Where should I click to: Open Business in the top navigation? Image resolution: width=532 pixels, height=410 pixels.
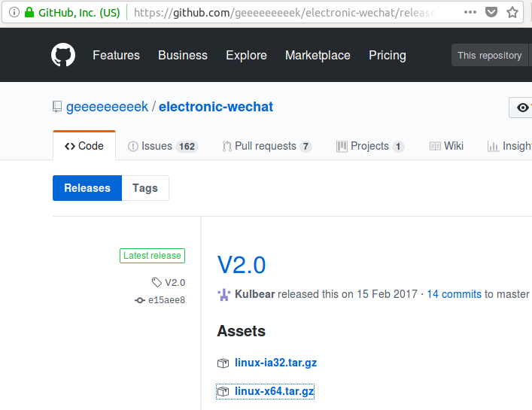183,55
